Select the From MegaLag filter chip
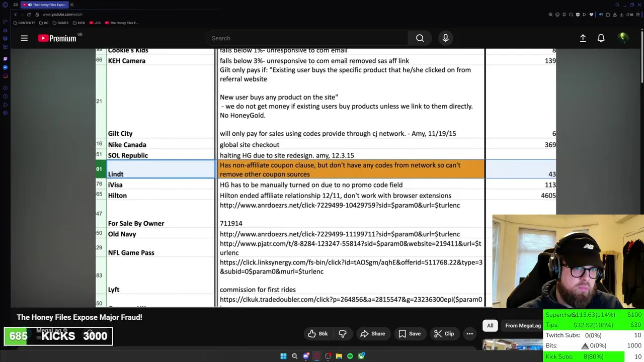The width and height of the screenshot is (644, 362). [523, 326]
